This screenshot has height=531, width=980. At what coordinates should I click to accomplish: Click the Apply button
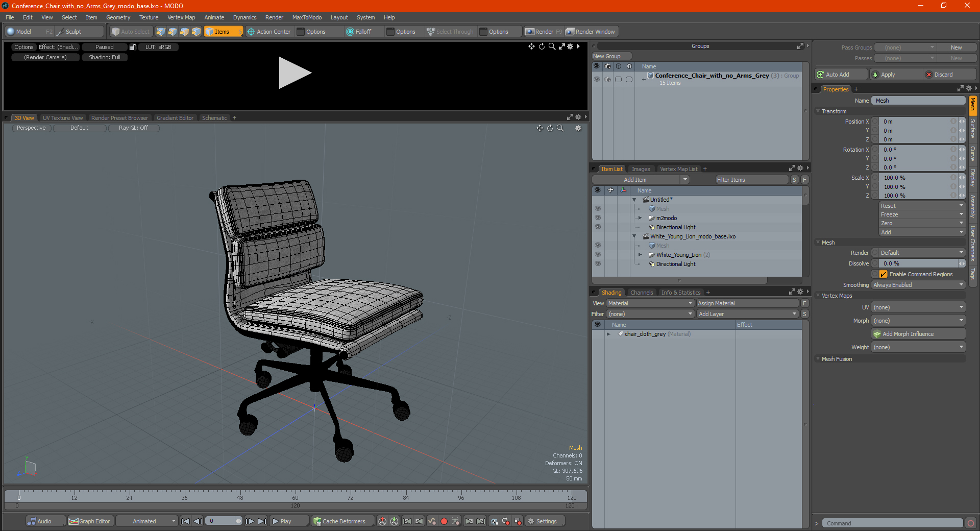pos(896,75)
